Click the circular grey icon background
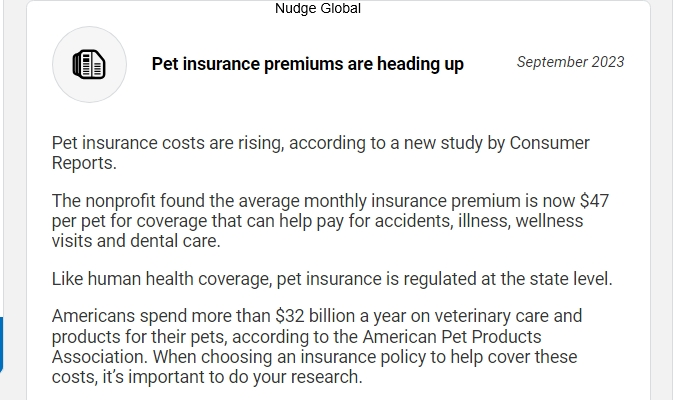This screenshot has height=400, width=676. click(x=89, y=65)
